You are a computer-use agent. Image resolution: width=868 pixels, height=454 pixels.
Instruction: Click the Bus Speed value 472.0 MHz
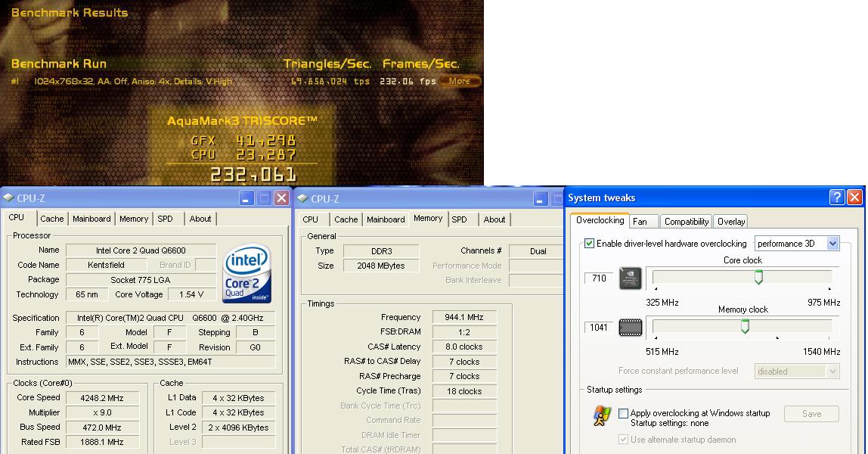tap(102, 428)
